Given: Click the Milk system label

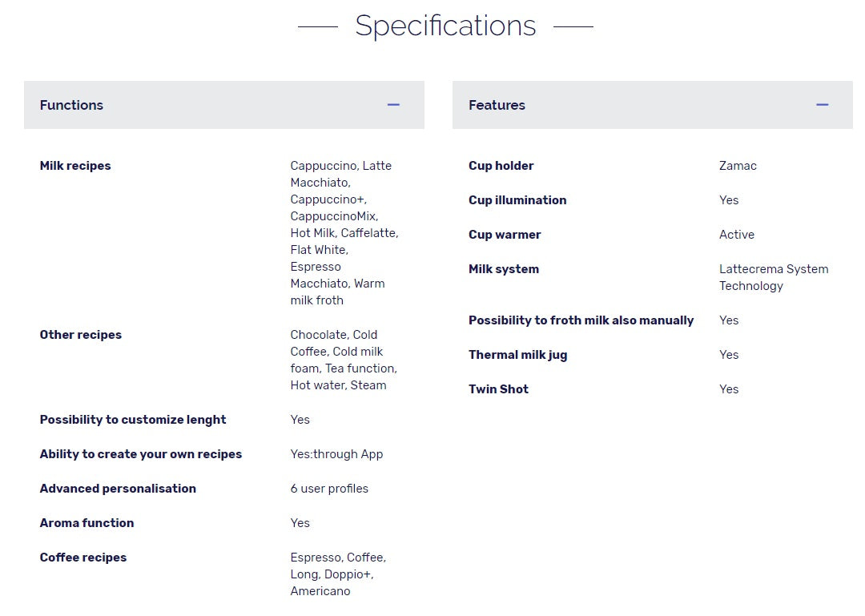Looking at the screenshot, I should (x=504, y=269).
